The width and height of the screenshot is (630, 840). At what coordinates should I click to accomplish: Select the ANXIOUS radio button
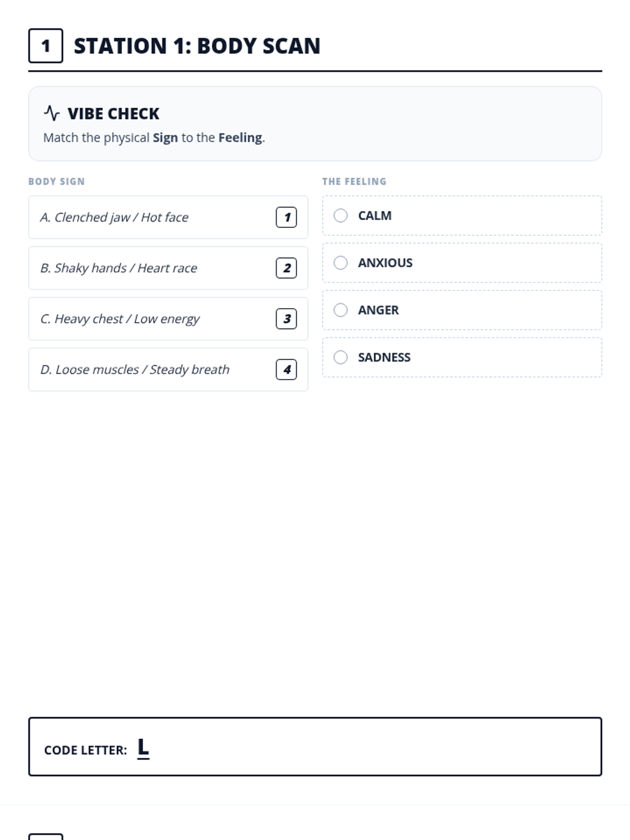pos(341,263)
